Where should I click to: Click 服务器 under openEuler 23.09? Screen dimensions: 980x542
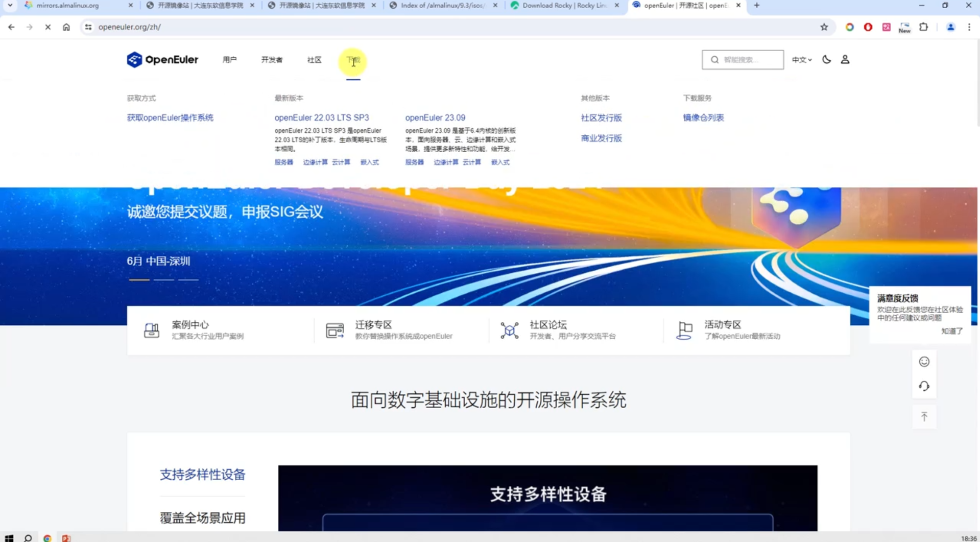pos(415,162)
